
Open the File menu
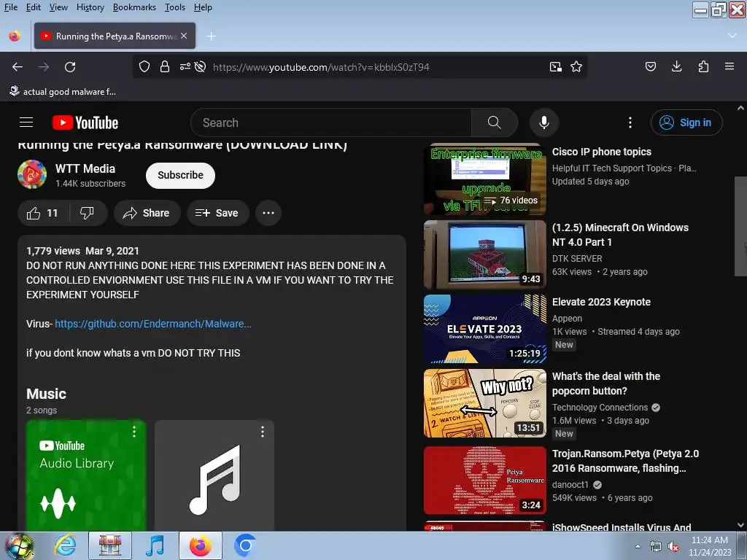pyautogui.click(x=10, y=7)
